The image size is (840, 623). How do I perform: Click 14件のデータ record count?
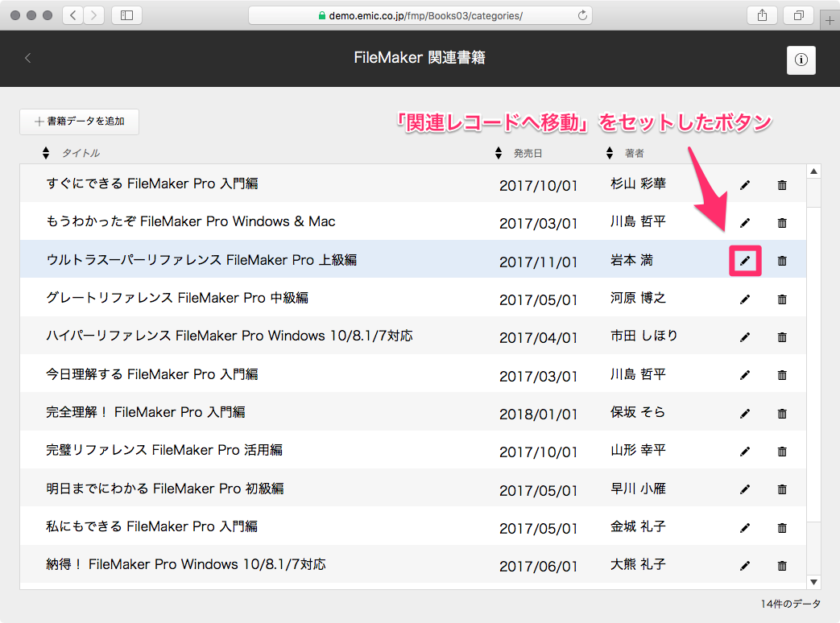pos(790,604)
